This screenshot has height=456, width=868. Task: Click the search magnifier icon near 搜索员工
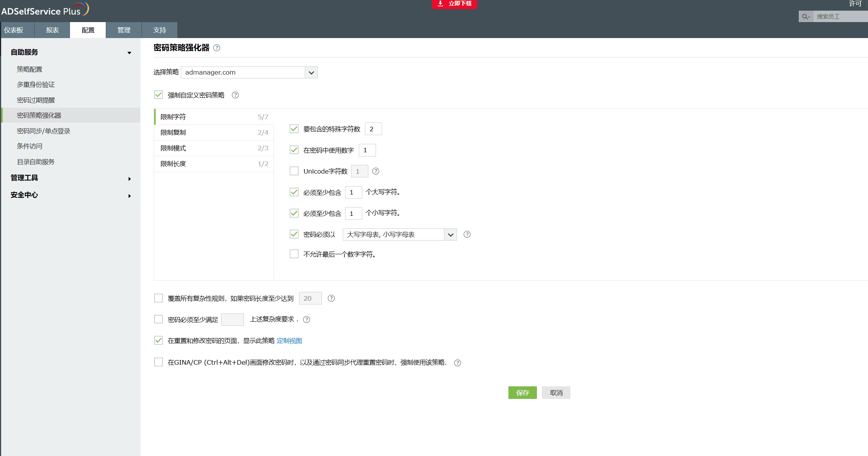point(805,16)
